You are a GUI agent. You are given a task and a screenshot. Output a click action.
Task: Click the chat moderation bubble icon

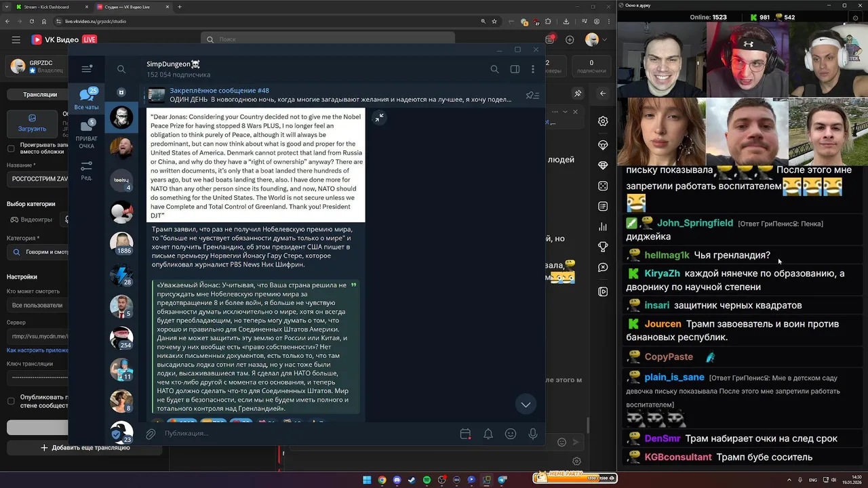point(603,268)
